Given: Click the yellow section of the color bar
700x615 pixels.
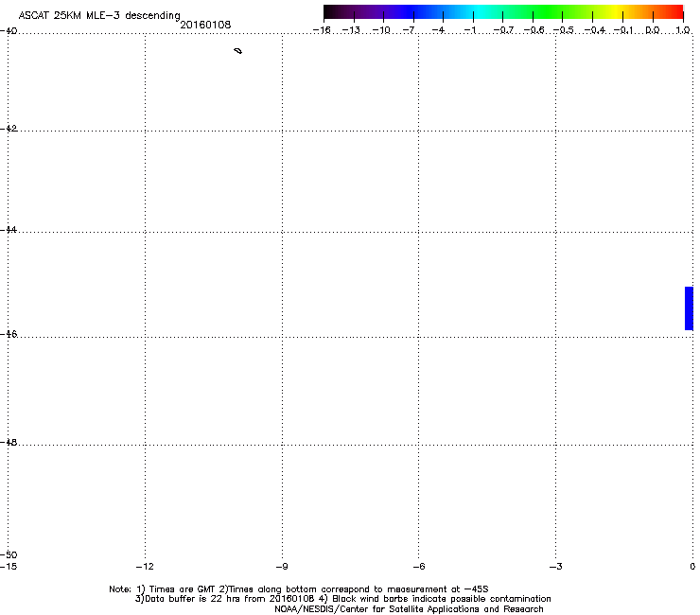Looking at the screenshot, I should click(617, 11).
